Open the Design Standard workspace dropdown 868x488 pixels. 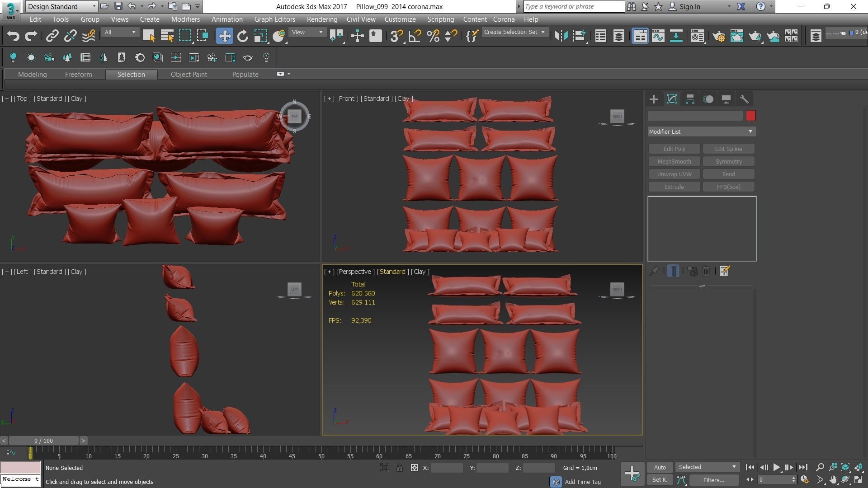(x=61, y=6)
